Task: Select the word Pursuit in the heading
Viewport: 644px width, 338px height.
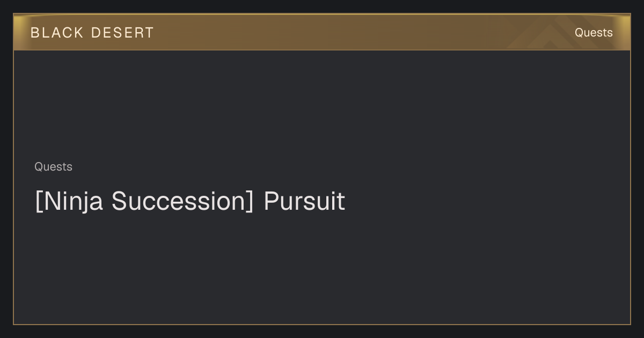Action: click(304, 201)
